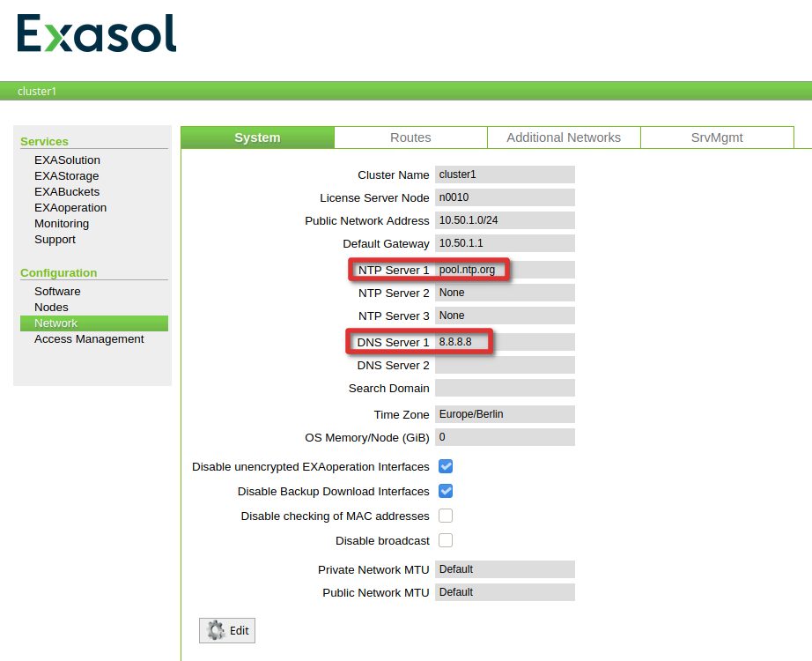This screenshot has height=661, width=812.
Task: Toggle Disable unencrypted EXAoperation Interfaces checkbox
Action: tap(446, 466)
